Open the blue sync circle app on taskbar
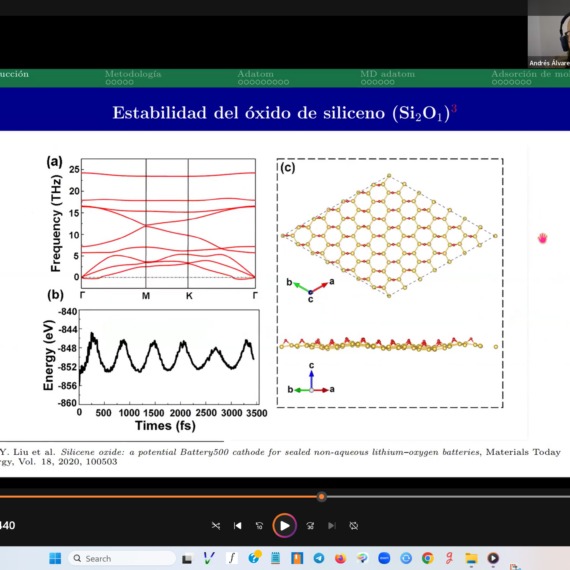The width and height of the screenshot is (570, 570). pyautogui.click(x=406, y=558)
